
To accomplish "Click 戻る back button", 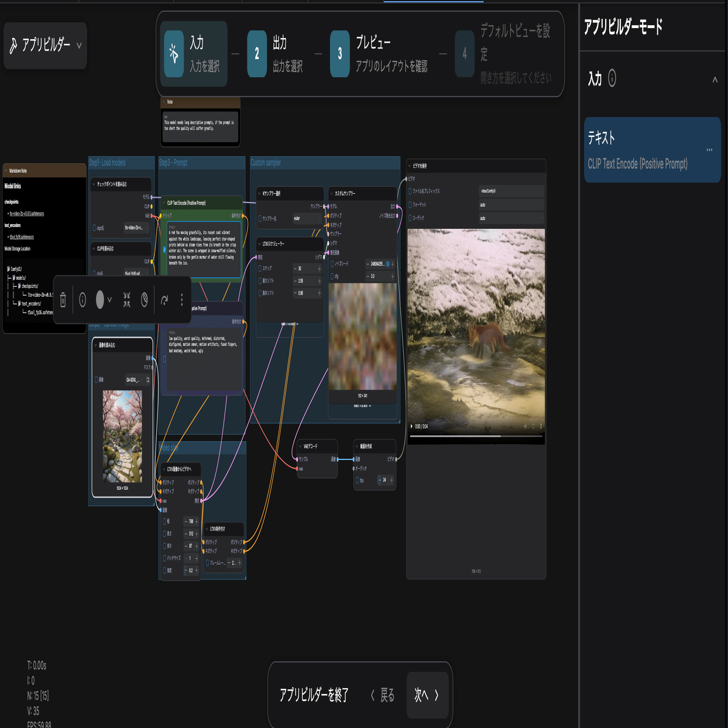I will point(383,695).
